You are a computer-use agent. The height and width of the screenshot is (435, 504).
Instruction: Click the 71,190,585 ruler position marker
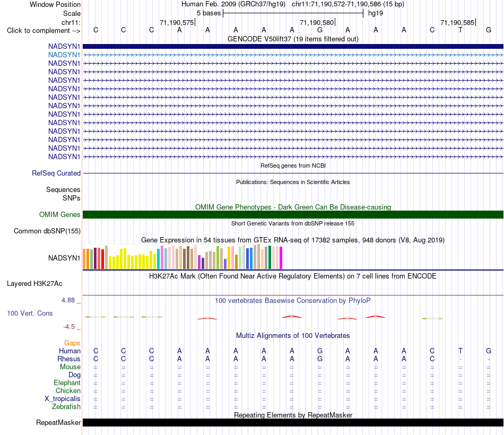pyautogui.click(x=457, y=22)
